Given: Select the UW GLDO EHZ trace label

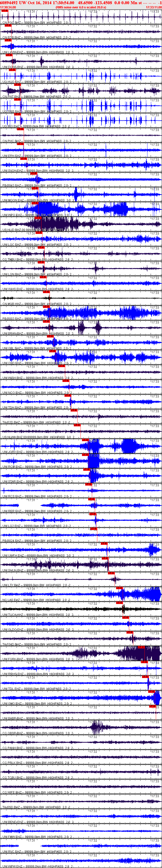Looking at the screenshot, I should point(38,630).
